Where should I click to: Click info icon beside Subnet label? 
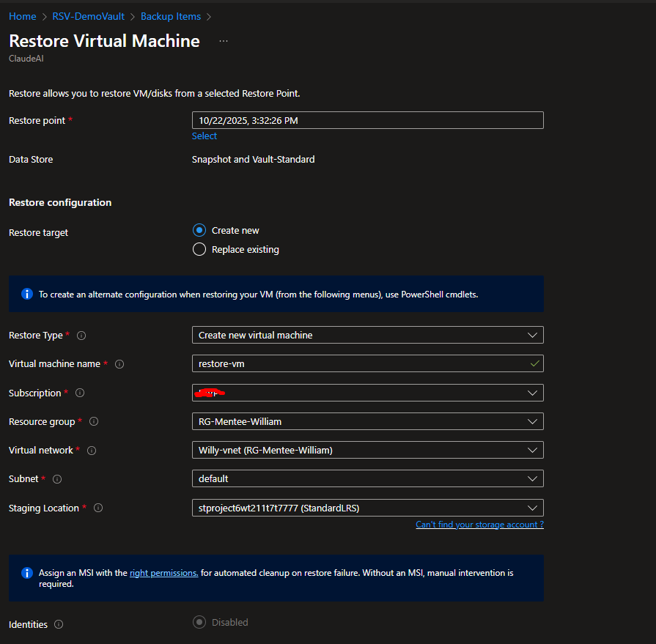57,479
